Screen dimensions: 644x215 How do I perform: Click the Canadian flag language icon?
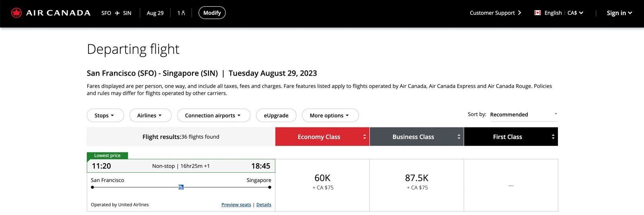pyautogui.click(x=537, y=13)
